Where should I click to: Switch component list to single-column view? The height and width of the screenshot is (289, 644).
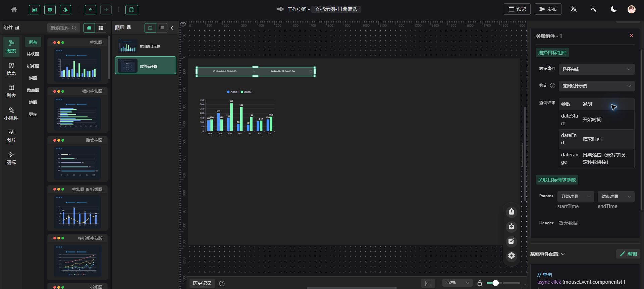pyautogui.click(x=89, y=28)
